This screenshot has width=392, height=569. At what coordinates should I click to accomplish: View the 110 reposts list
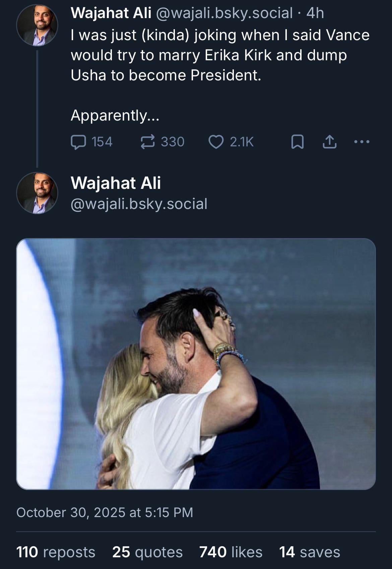56,552
